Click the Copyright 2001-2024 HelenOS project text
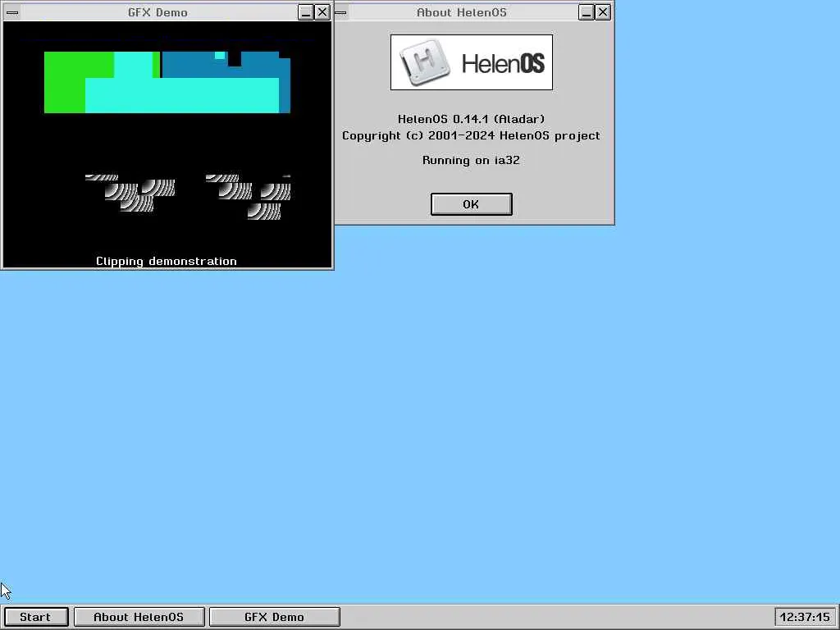This screenshot has width=840, height=630. coord(472,135)
